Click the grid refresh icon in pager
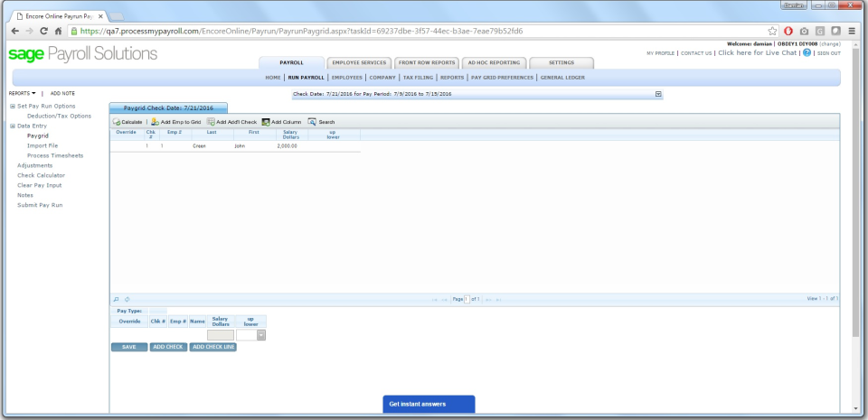The image size is (868, 420). (x=127, y=299)
